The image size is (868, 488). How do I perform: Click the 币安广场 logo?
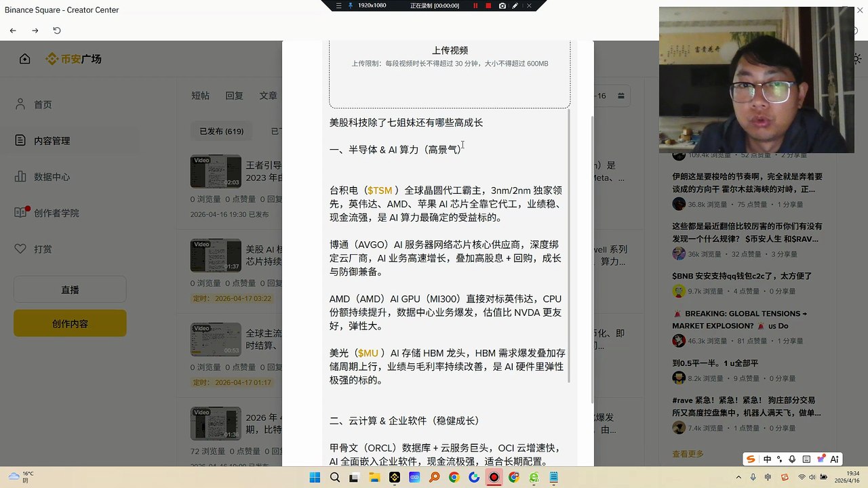tap(73, 59)
